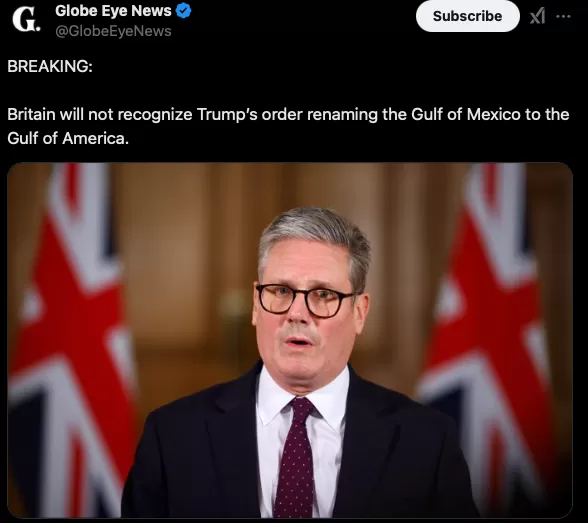Click the "BREAKING:" text line
588x523 pixels.
pos(50,66)
